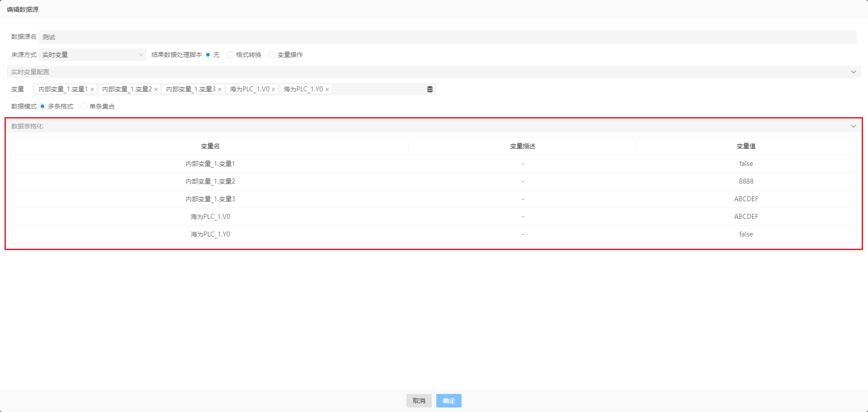
Task: Open the variable picker database icon
Action: 429,89
